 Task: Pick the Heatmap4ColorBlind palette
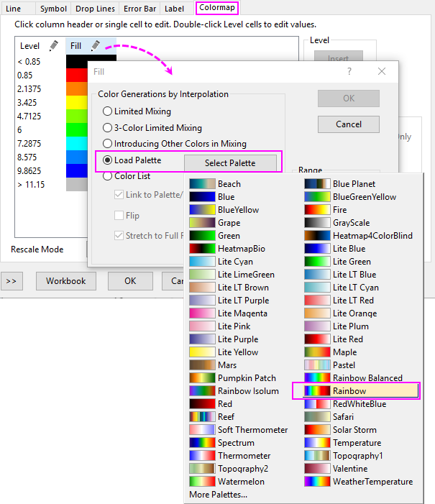(x=359, y=236)
